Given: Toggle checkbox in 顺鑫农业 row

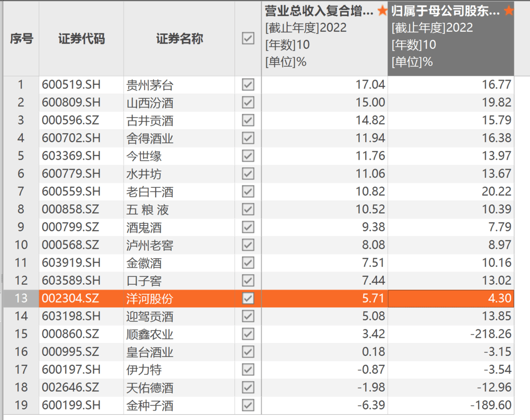Looking at the screenshot, I should pos(248,334).
